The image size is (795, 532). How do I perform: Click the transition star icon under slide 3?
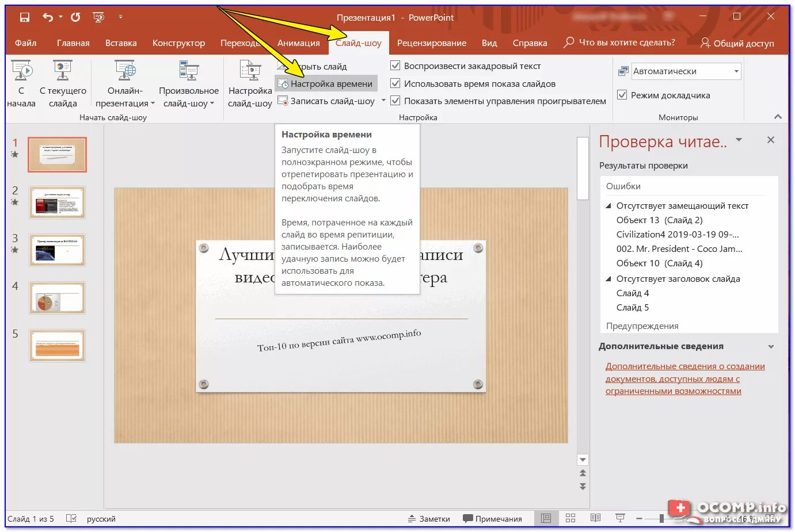(x=15, y=250)
